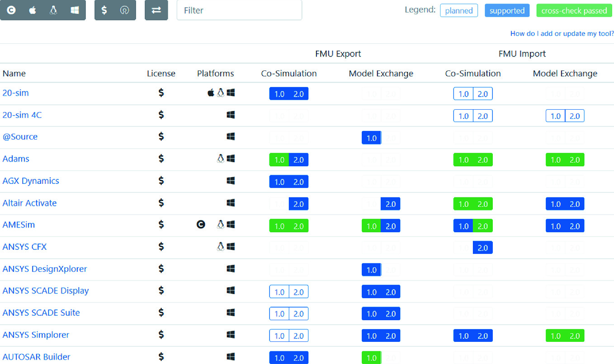Image resolution: width=614 pixels, height=364 pixels.
Task: Click the Linux platform icon in ANSYS CFX row
Action: coord(221,247)
